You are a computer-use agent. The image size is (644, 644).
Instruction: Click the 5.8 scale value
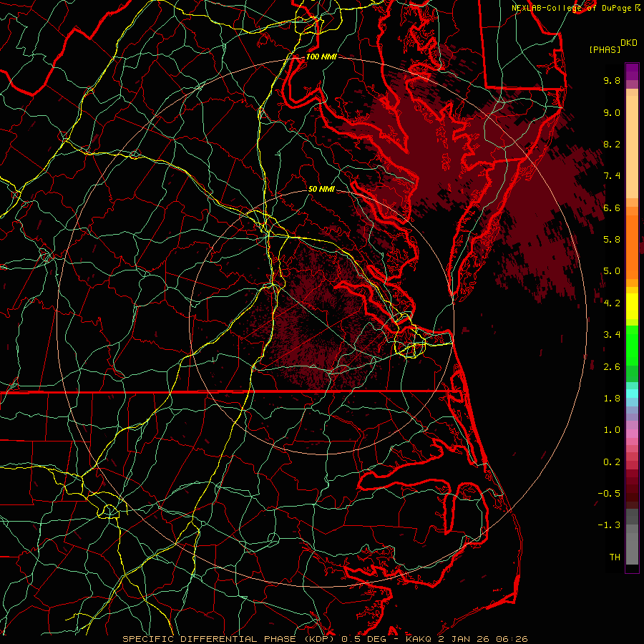[x=612, y=240]
